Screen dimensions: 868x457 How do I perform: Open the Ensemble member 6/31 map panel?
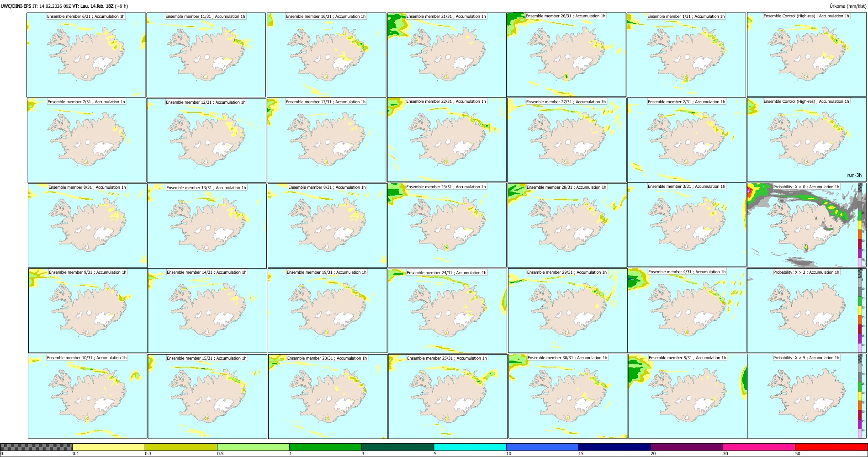(x=86, y=55)
